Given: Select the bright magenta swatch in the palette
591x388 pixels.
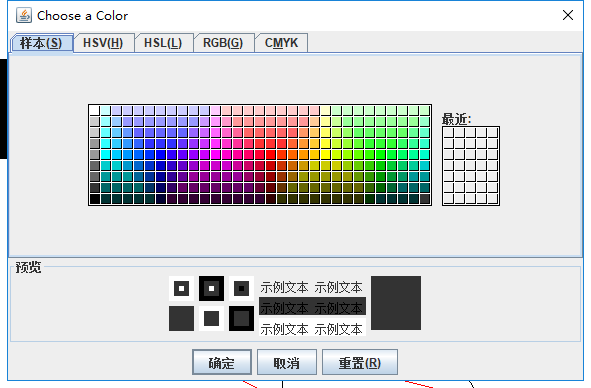Looking at the screenshot, I should coord(216,155).
